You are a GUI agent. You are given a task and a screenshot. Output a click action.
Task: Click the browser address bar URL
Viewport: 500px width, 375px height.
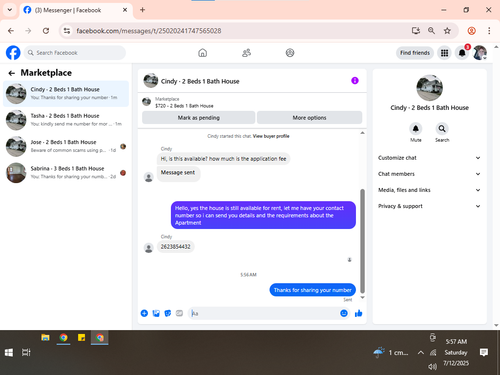149,31
